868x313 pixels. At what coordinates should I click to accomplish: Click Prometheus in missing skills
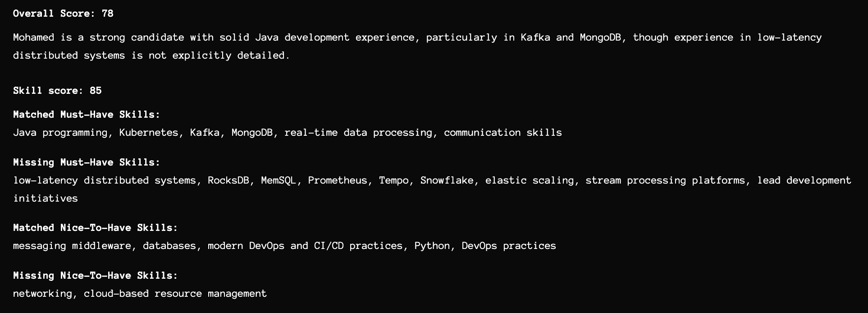(338, 180)
